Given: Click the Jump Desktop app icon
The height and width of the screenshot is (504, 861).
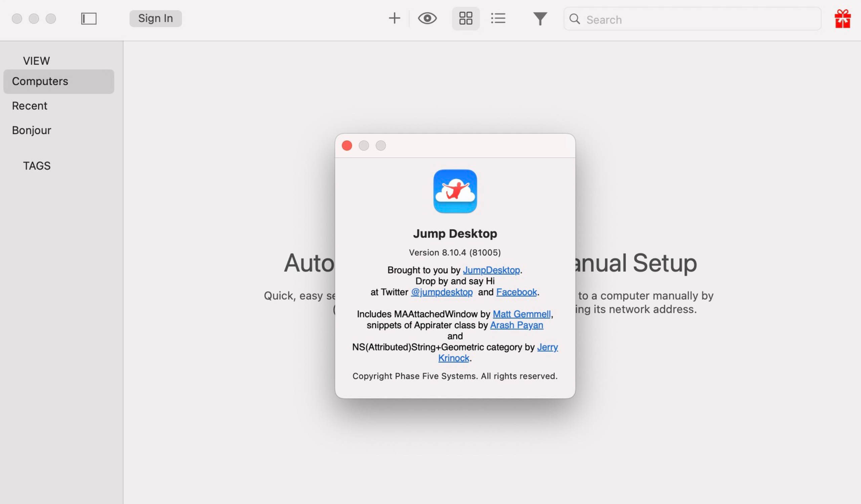Looking at the screenshot, I should tap(455, 191).
